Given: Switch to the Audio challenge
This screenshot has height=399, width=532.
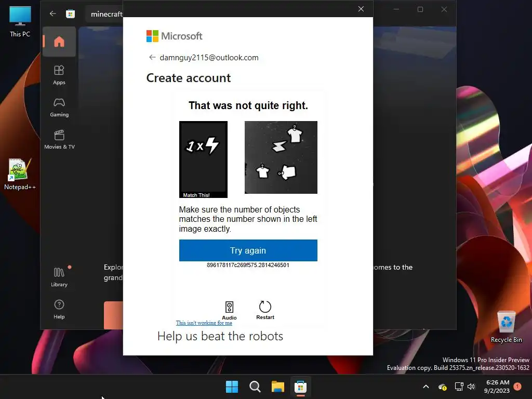Looking at the screenshot, I should click(x=229, y=311).
